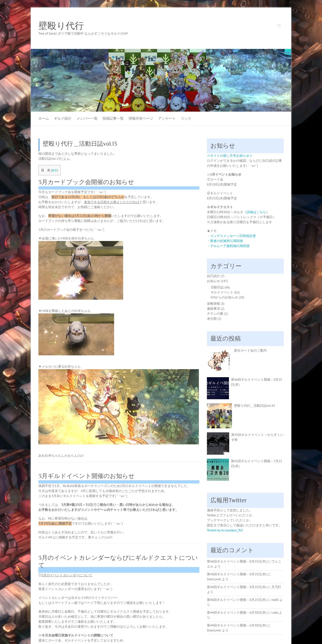Expand the table of contents via 表示
The image size is (322, 644).
coord(54,170)
